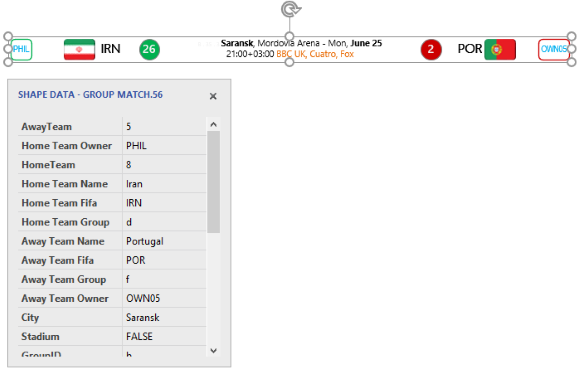
Task: Close the Shape Data panel
Action: pyautogui.click(x=213, y=96)
